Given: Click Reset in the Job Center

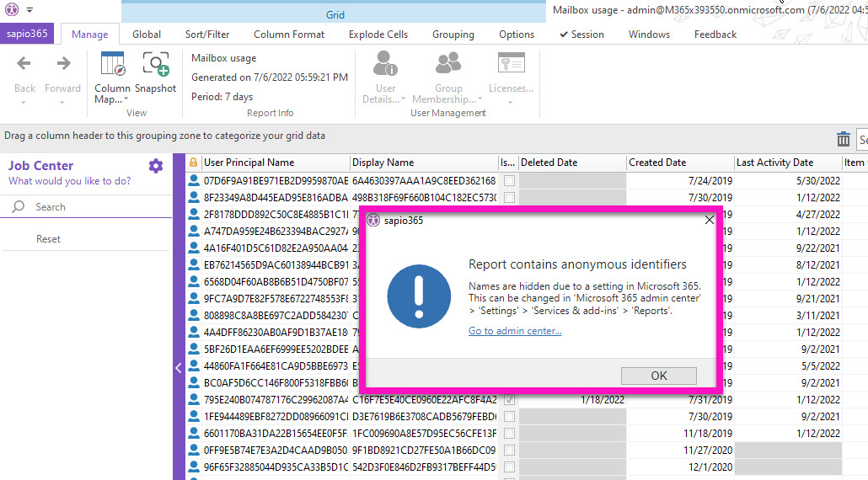Looking at the screenshot, I should coord(48,239).
